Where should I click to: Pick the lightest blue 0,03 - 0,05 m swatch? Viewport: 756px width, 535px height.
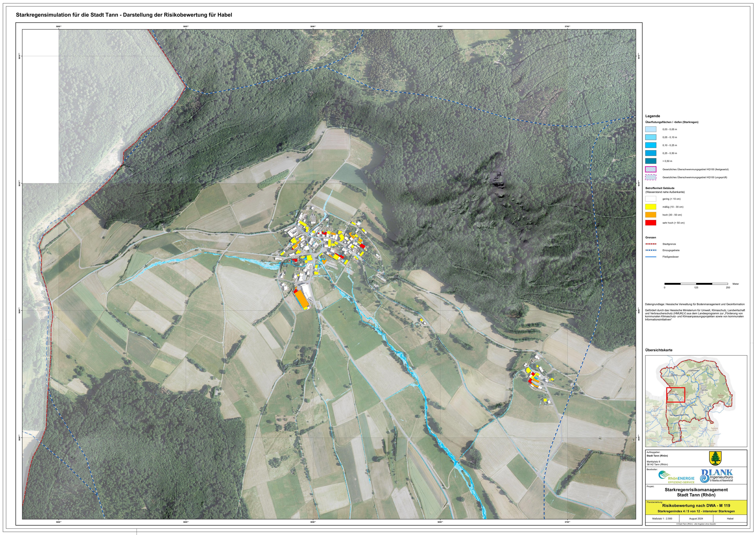coord(651,129)
